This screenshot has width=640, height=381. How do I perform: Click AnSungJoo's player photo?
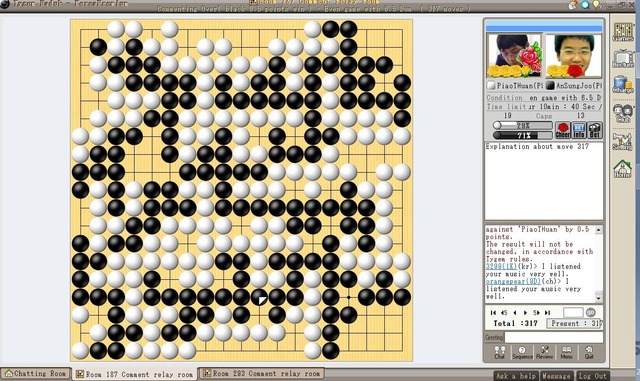[x=573, y=56]
